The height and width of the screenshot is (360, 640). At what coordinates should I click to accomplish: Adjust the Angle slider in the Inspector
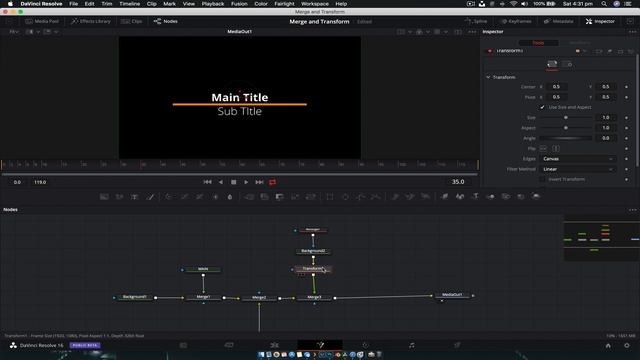click(566, 138)
